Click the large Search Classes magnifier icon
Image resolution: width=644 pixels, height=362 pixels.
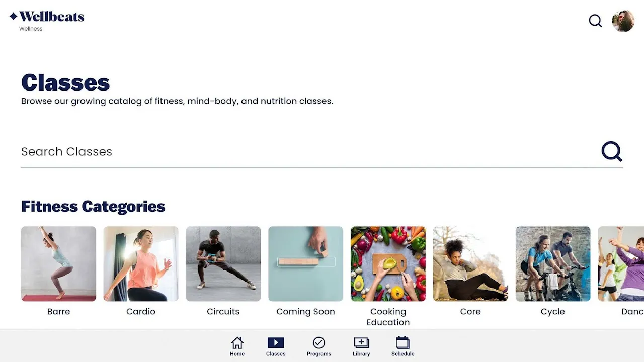(612, 151)
